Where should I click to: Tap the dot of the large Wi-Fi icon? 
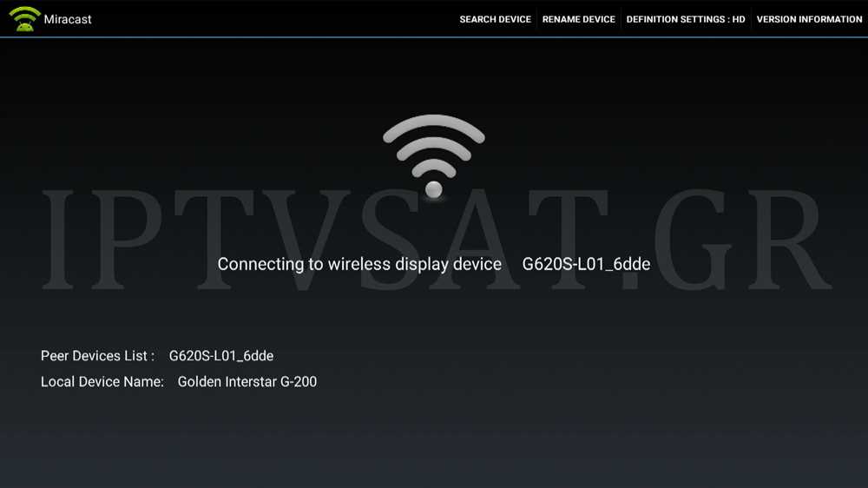pos(433,189)
